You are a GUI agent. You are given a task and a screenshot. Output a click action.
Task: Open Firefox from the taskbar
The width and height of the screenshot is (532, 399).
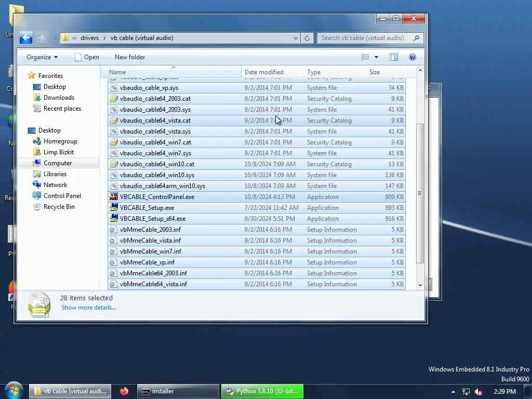coord(124,391)
